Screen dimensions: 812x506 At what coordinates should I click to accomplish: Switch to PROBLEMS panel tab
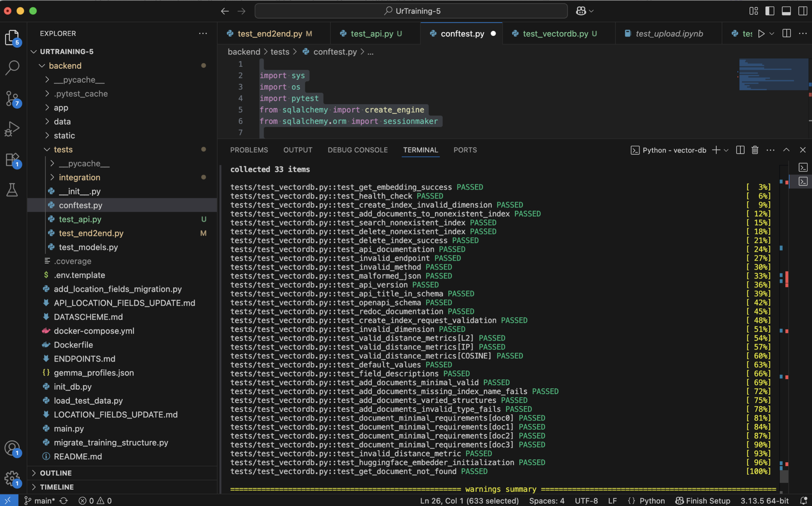click(x=249, y=150)
